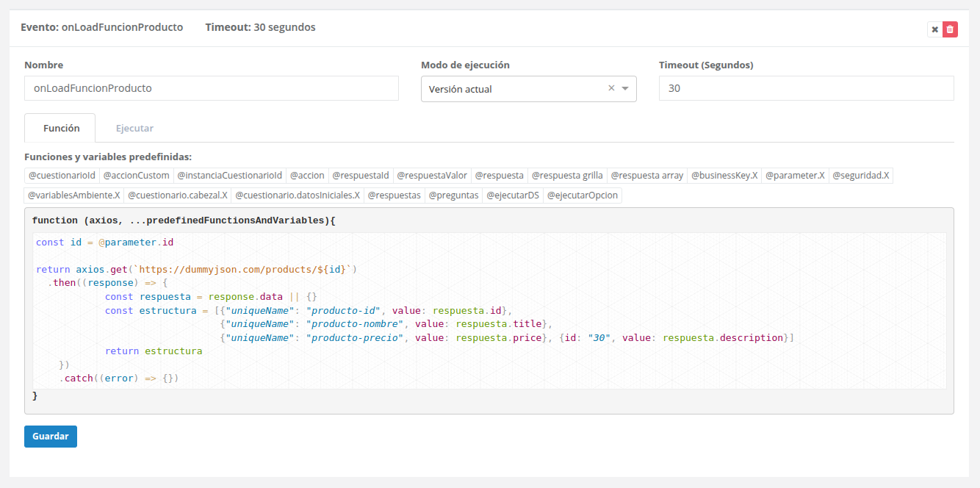Click the 'Evento: onLoadFuncionProducto' header text
Viewport: 980px width, 488px height.
(x=101, y=27)
